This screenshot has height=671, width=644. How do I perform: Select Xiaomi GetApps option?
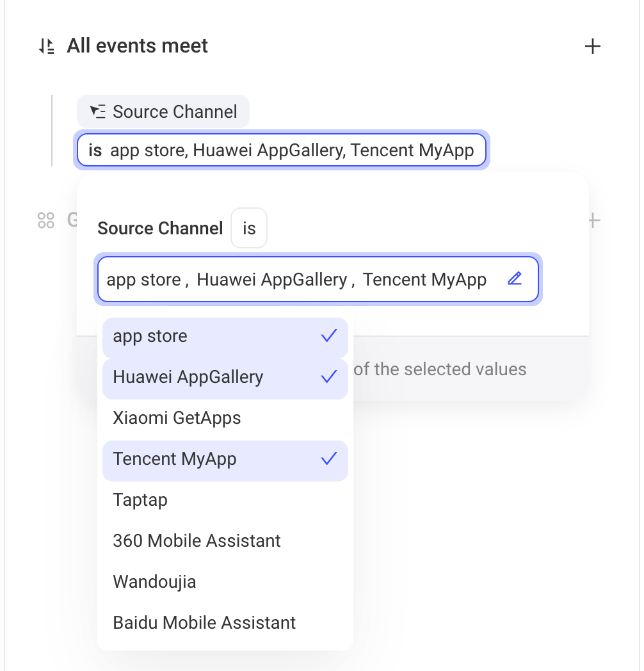[x=225, y=418]
